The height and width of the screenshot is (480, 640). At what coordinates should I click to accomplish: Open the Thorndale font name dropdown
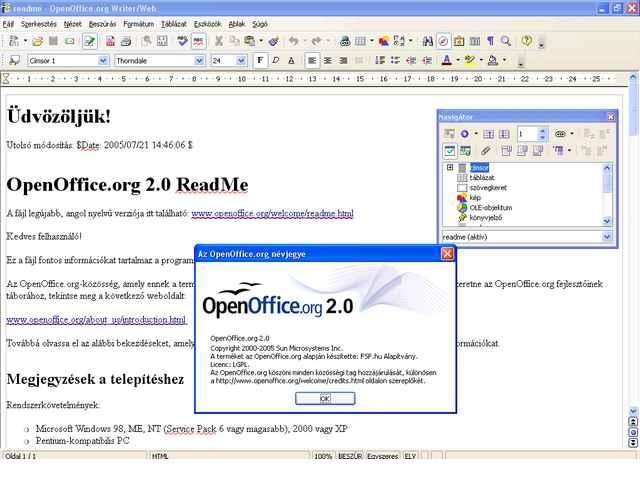pos(199,61)
